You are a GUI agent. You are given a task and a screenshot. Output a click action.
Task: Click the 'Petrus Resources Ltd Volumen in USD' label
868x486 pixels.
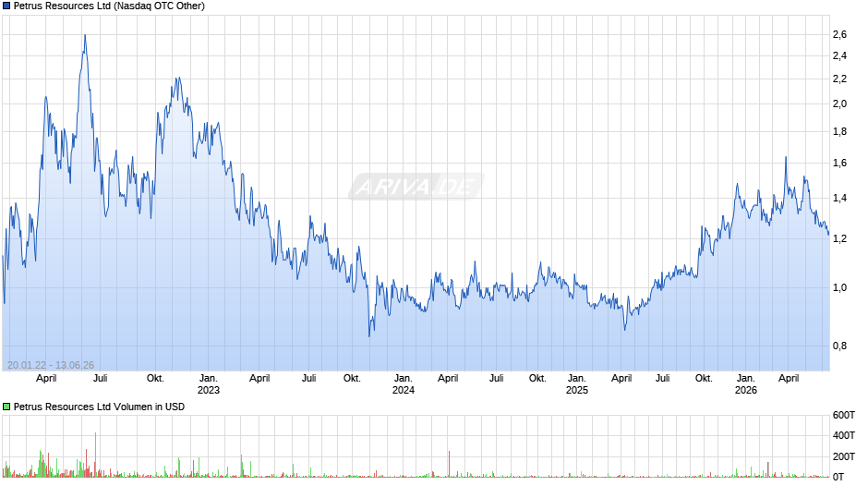99,407
